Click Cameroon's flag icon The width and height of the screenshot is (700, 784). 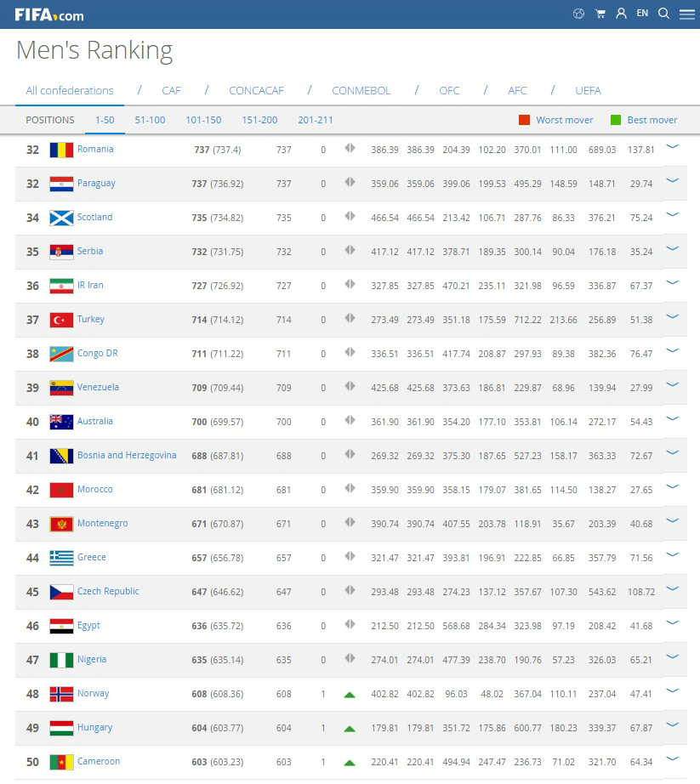[x=61, y=762]
